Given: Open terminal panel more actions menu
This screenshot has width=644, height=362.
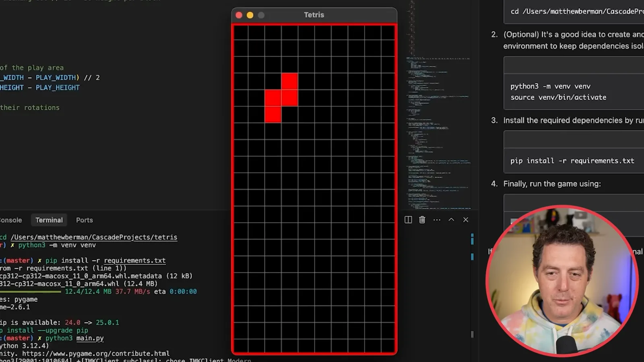Looking at the screenshot, I should click(437, 220).
